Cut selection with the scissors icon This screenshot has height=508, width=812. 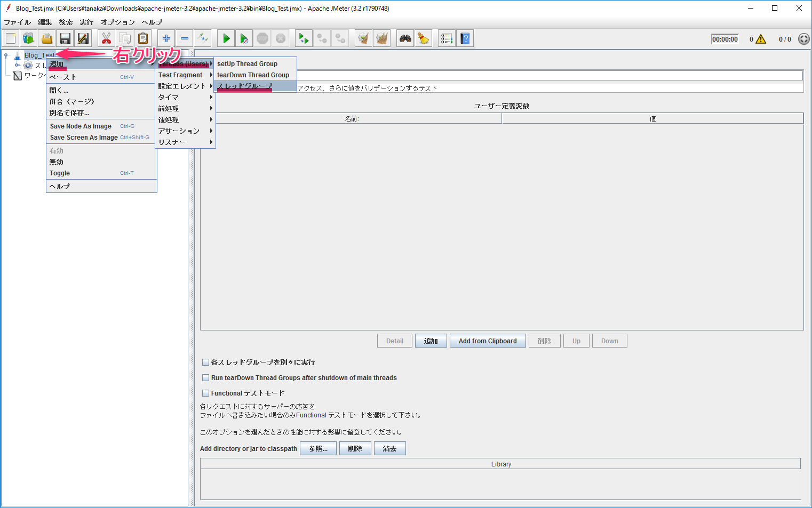pyautogui.click(x=107, y=38)
